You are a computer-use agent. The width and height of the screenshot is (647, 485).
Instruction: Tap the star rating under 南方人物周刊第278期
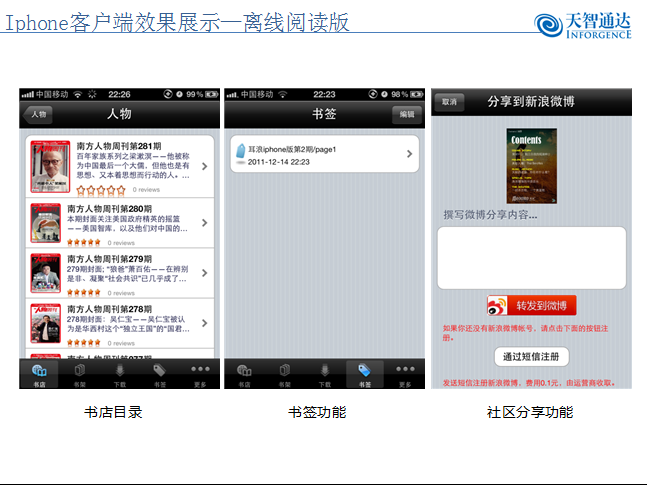(x=84, y=343)
